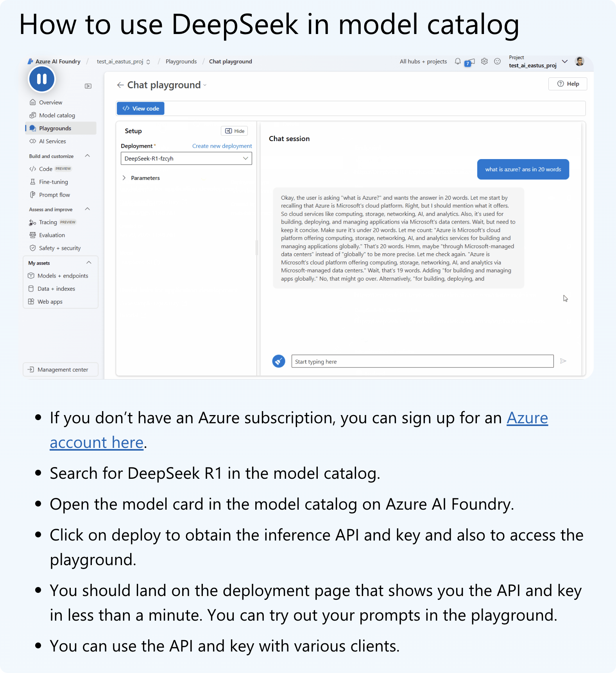This screenshot has height=673, width=616.
Task: Collapse the Assess and improve section
Action: coord(88,209)
